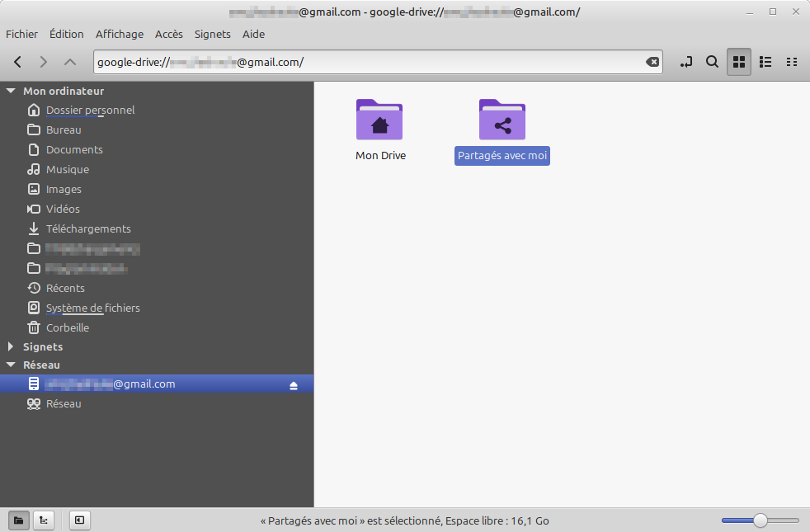This screenshot has width=810, height=532.
Task: Go up to the parent folder
Action: pyautogui.click(x=69, y=62)
